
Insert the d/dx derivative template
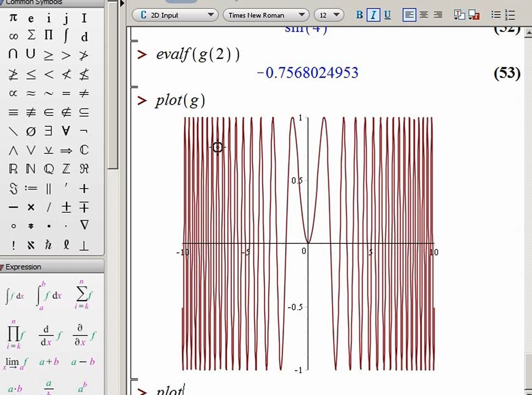[50, 336]
